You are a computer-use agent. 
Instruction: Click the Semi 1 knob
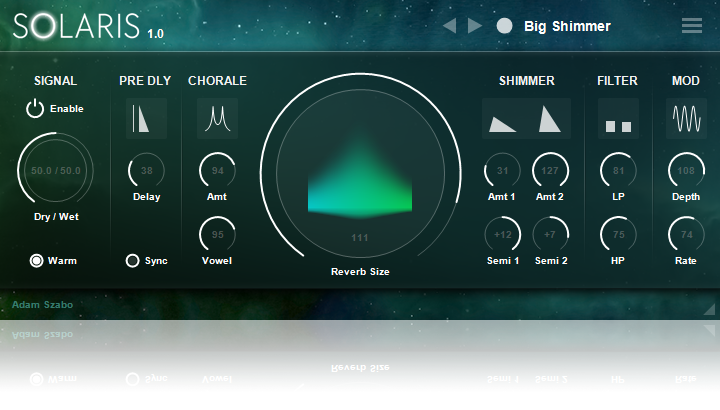(x=502, y=235)
